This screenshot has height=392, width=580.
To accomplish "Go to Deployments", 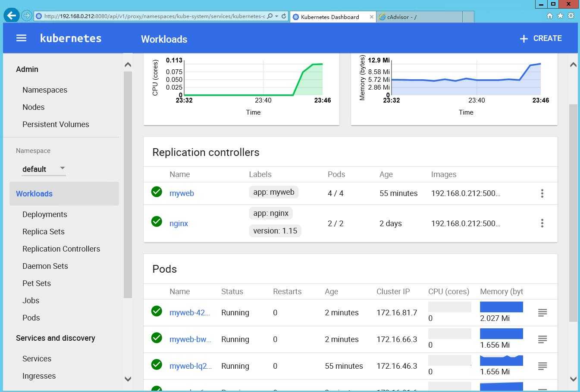I will [x=45, y=215].
